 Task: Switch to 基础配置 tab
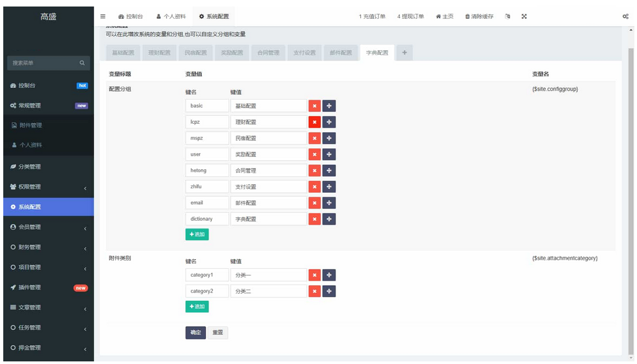(122, 53)
